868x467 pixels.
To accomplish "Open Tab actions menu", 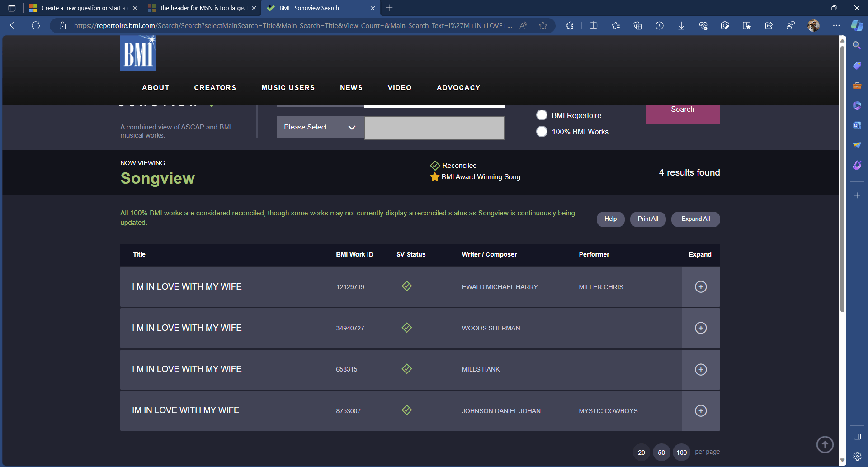I will 12,8.
